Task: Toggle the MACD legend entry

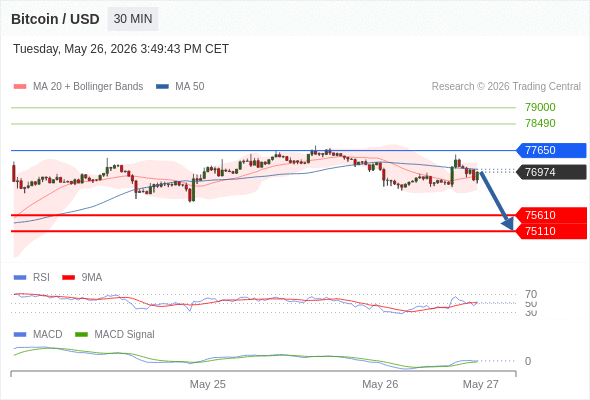Action: 38,334
